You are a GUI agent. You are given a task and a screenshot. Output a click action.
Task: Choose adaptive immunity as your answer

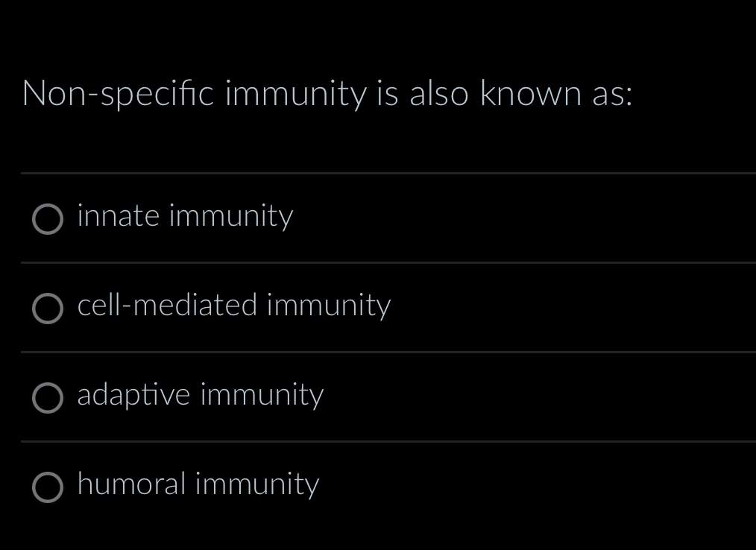(200, 396)
